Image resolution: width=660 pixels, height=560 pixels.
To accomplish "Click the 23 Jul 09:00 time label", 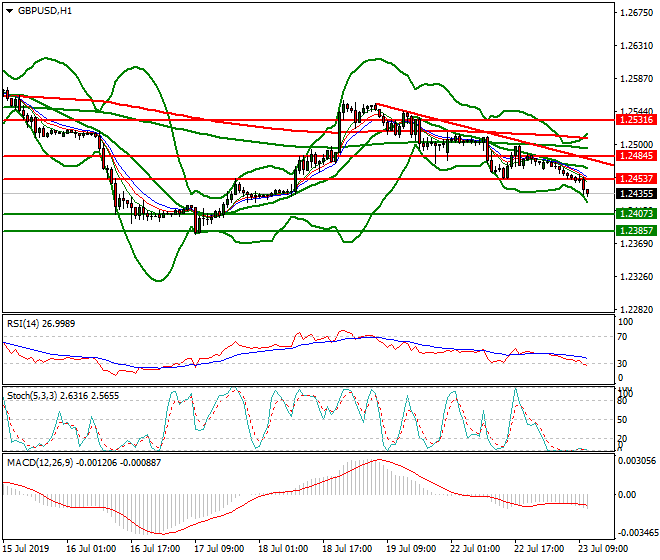I will [x=603, y=549].
